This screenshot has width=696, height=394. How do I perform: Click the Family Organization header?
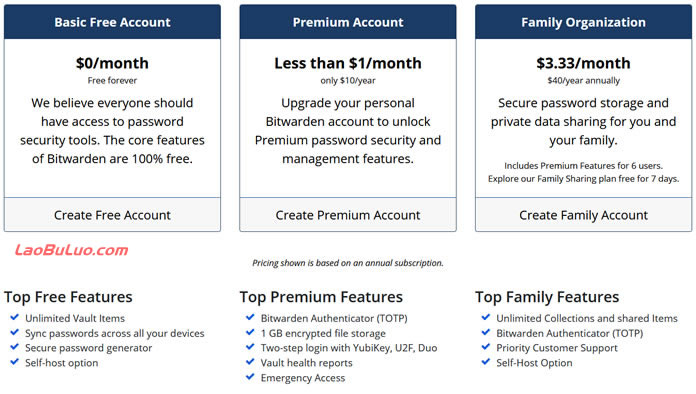tap(583, 22)
